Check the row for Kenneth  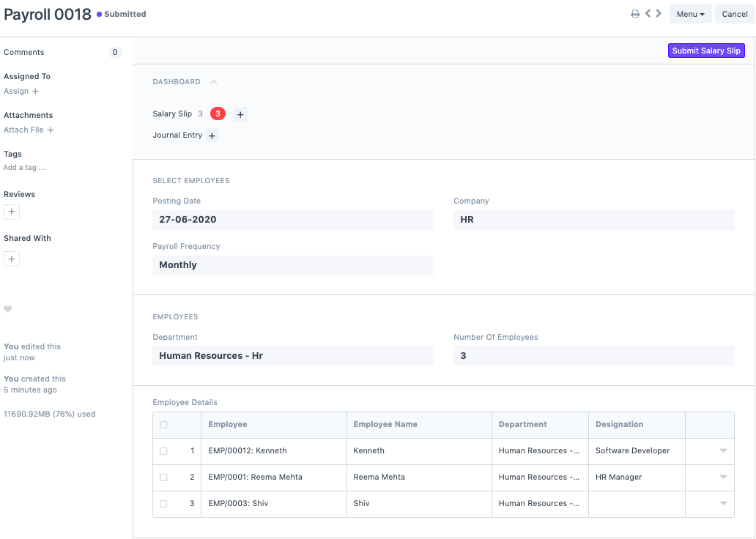click(163, 451)
